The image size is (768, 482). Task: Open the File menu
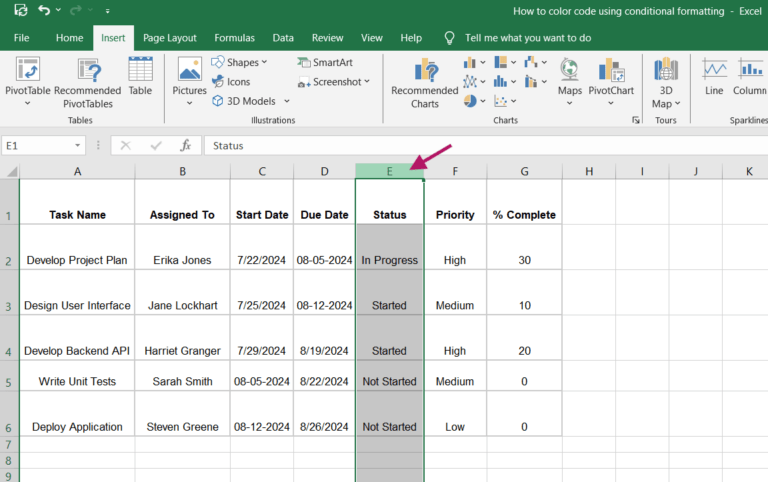[21, 38]
